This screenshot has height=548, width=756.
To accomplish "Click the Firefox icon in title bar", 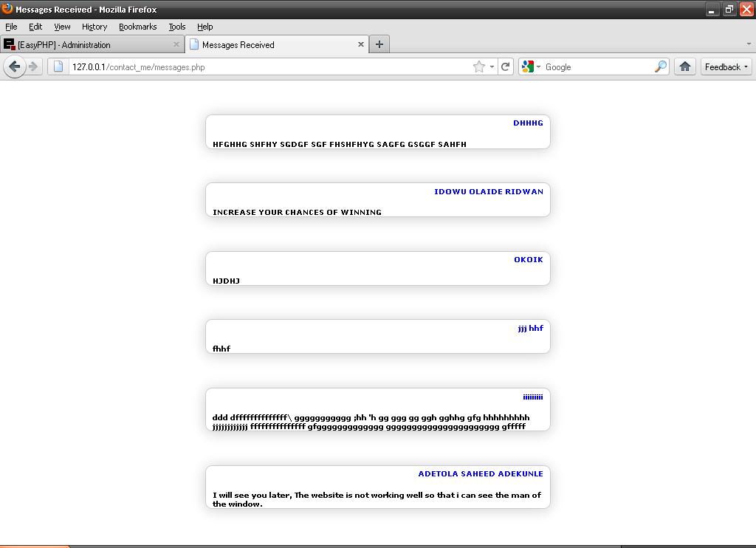I will [7, 9].
